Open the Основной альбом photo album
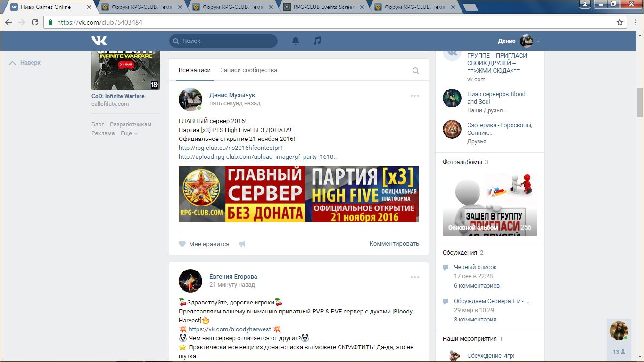The height and width of the screenshot is (362, 644). pos(490,205)
